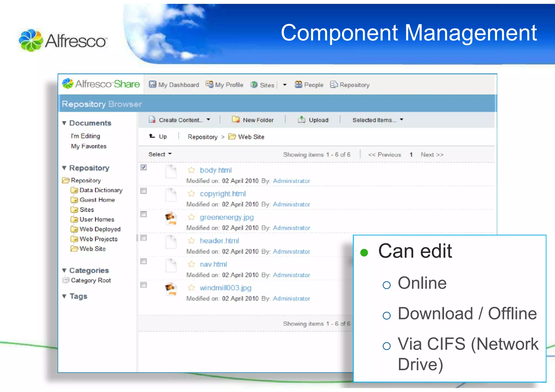Open the Selected Items dropdown
Image resolution: width=555 pixels, height=392 pixels.
[401, 119]
